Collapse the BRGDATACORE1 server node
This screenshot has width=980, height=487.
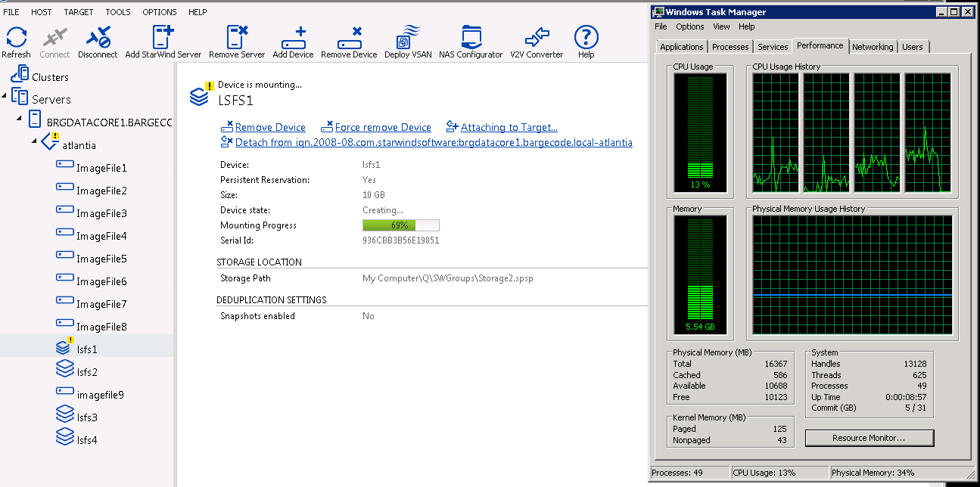20,118
